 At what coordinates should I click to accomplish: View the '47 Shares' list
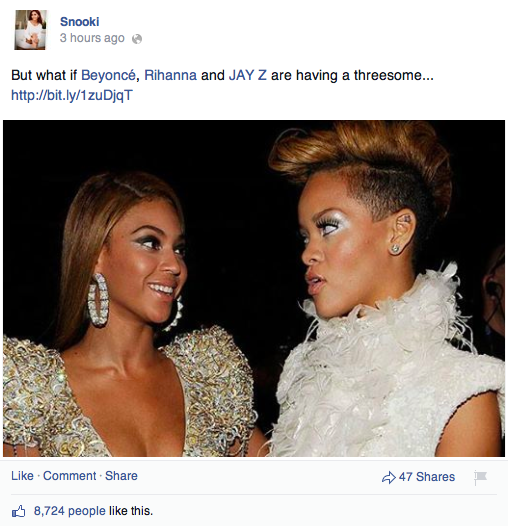click(427, 477)
